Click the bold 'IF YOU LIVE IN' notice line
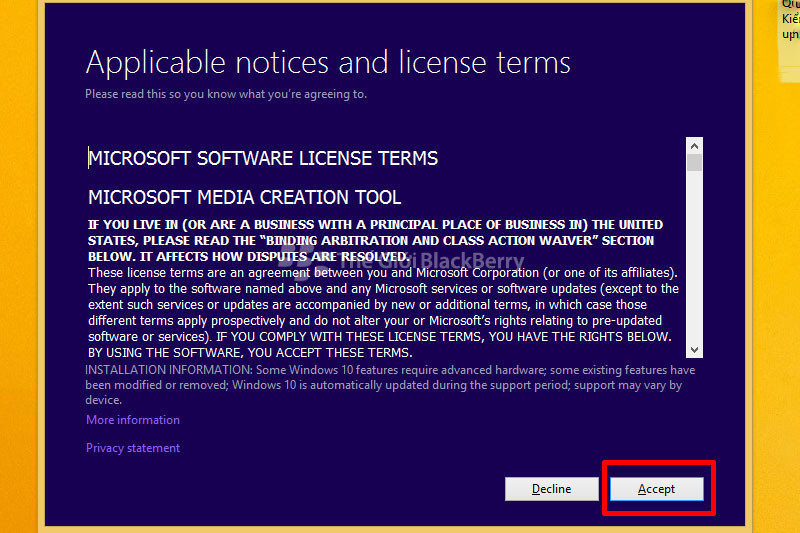 375,225
